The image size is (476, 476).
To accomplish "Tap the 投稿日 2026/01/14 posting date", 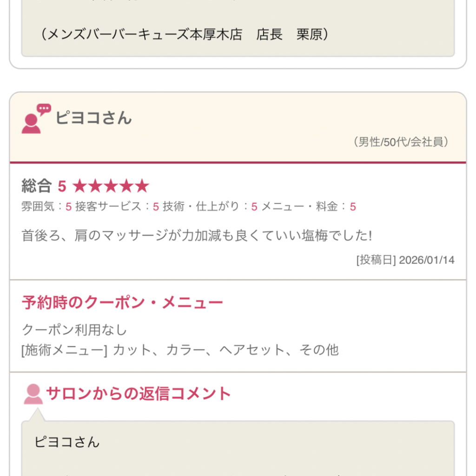I will click(x=405, y=260).
